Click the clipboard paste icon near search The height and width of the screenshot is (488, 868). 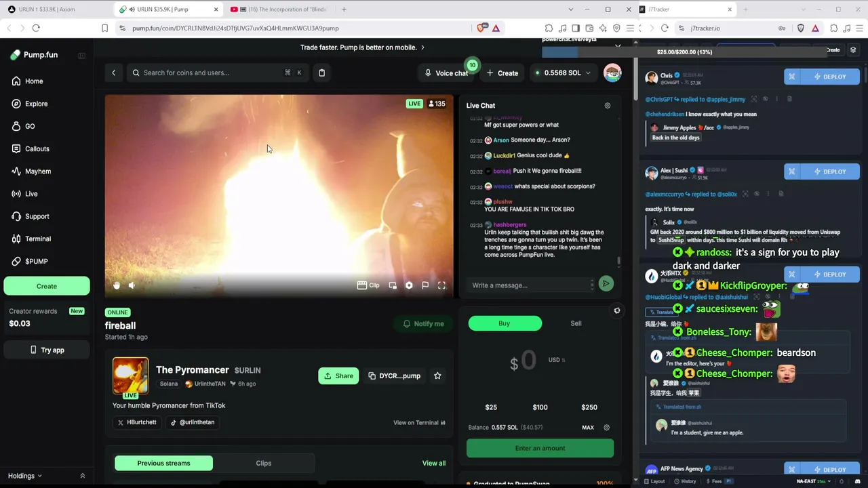322,73
